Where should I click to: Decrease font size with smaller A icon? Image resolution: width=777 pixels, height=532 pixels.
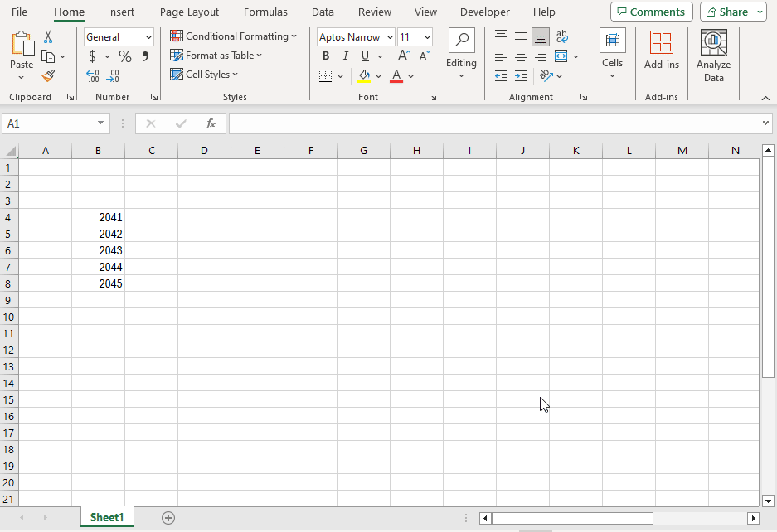[x=425, y=56]
